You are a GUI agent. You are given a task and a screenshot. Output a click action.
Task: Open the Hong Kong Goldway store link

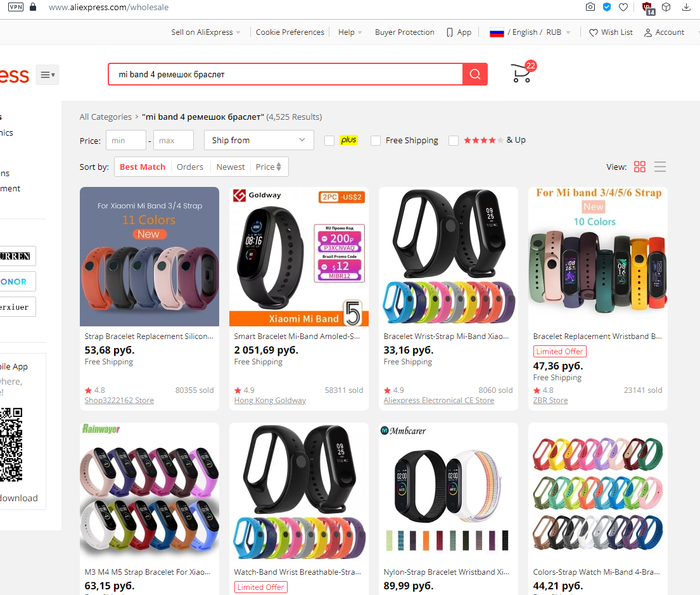[270, 400]
